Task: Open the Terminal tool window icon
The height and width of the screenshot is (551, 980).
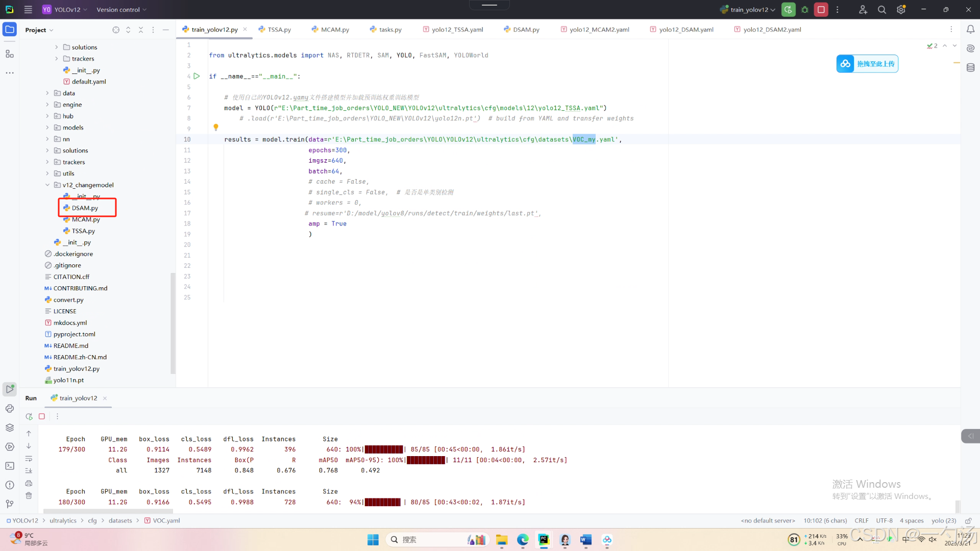Action: 10,466
